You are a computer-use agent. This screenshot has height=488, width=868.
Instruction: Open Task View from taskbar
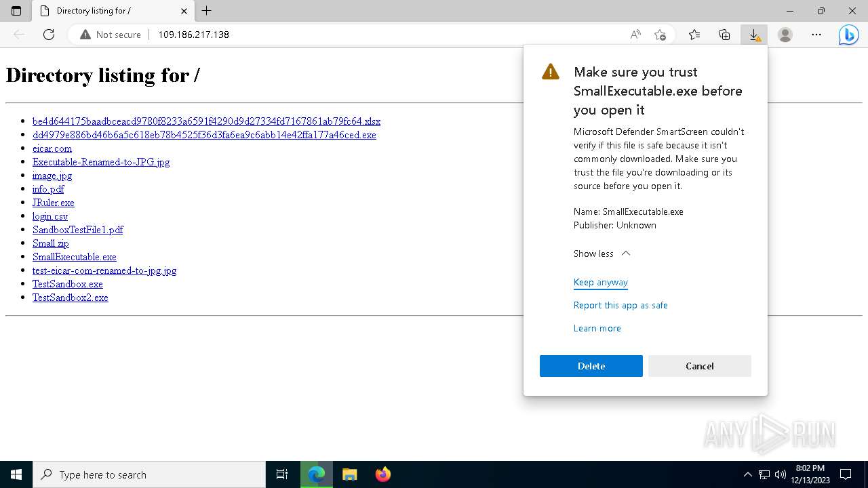point(282,474)
